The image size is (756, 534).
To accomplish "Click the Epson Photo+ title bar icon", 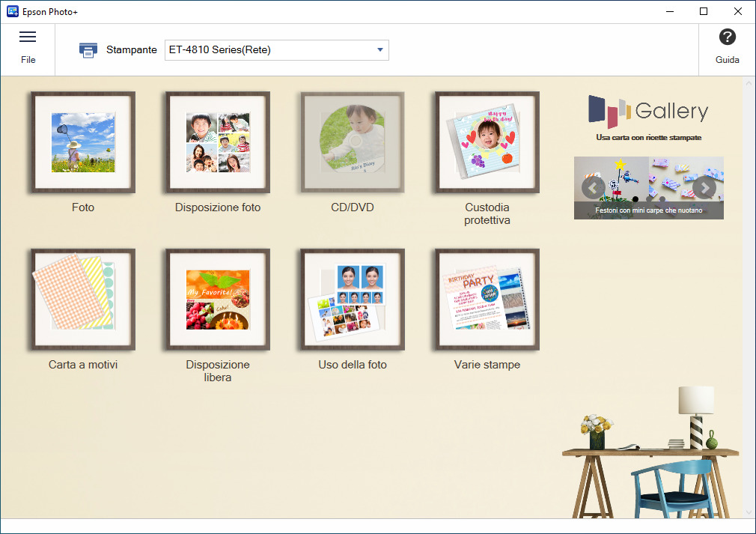I will tap(12, 11).
